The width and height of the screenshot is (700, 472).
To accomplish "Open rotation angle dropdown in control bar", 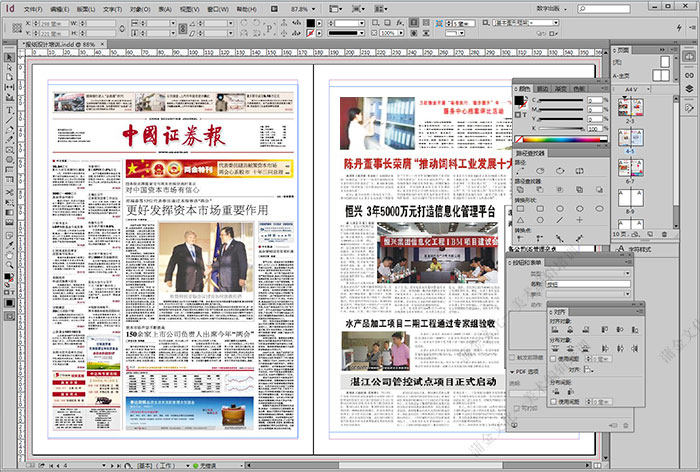I will point(230,23).
